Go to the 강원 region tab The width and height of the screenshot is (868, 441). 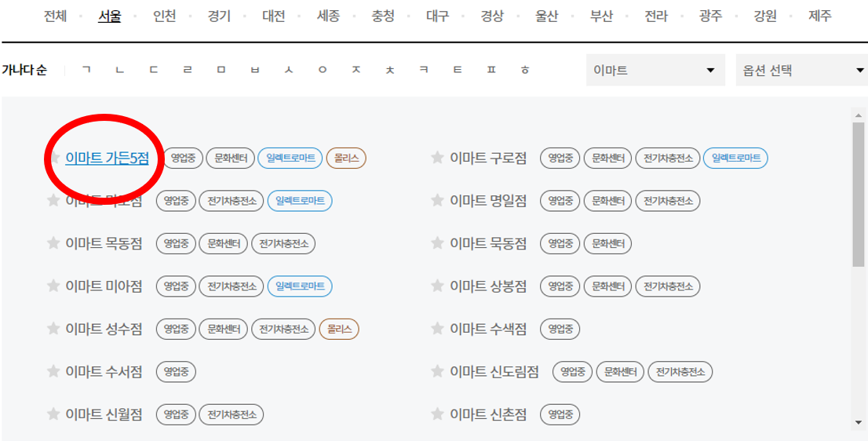coord(765,16)
